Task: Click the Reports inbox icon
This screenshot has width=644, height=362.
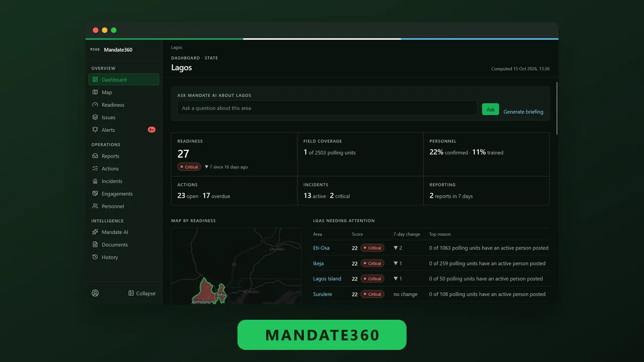Action: coord(95,156)
